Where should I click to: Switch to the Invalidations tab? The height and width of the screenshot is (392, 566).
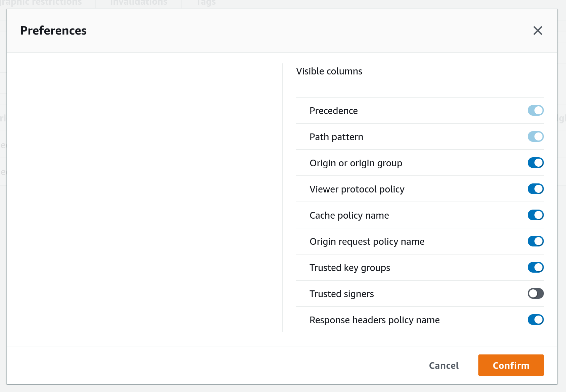coord(138,3)
